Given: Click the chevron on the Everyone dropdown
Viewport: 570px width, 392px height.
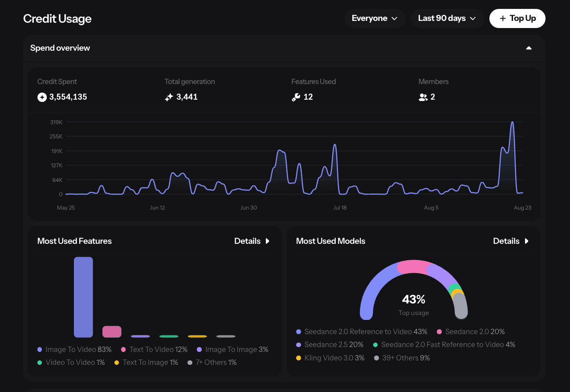Looking at the screenshot, I should (394, 19).
